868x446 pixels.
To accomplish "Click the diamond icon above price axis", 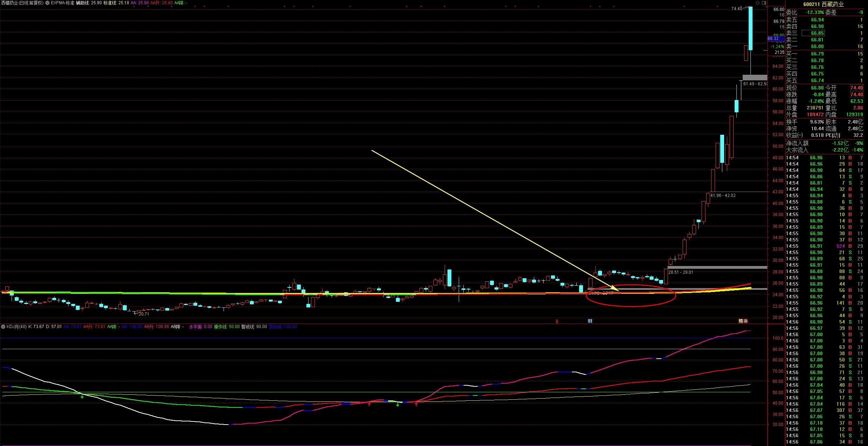I will click(757, 3).
